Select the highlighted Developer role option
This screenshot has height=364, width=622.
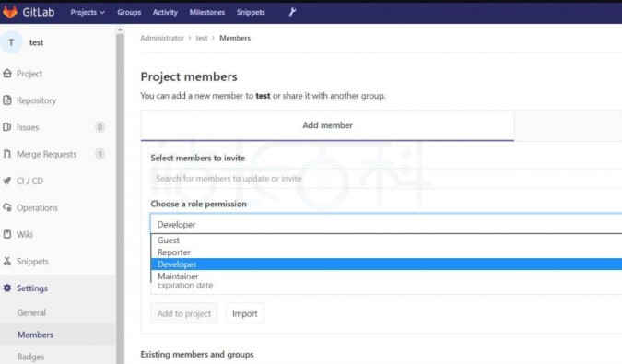386,264
